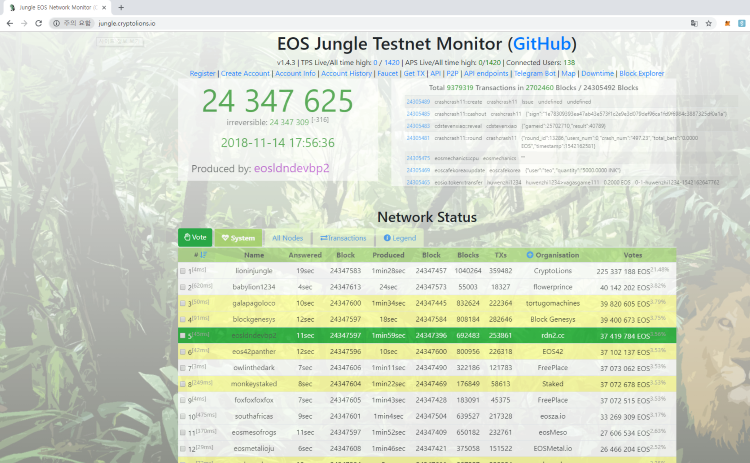
Task: Open the Faucet link
Action: [387, 73]
